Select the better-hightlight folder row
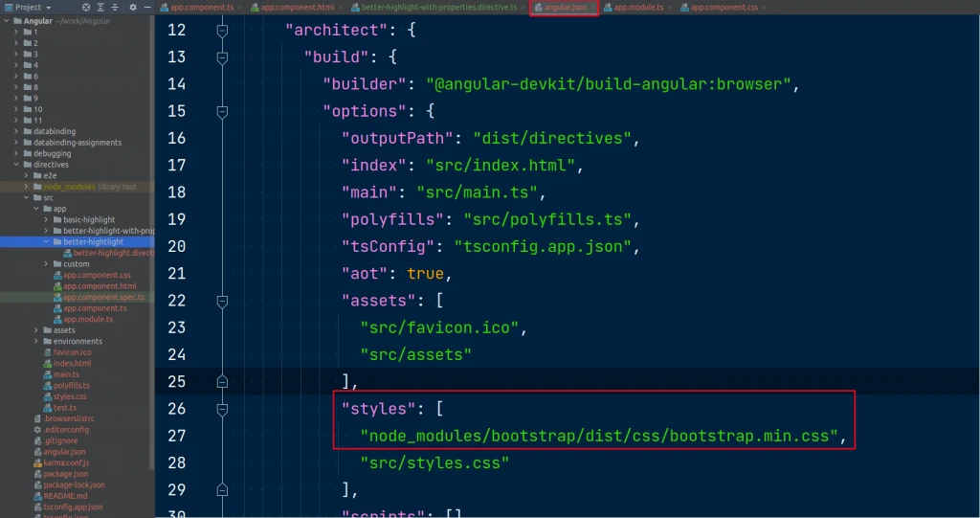This screenshot has width=980, height=518. click(77, 242)
